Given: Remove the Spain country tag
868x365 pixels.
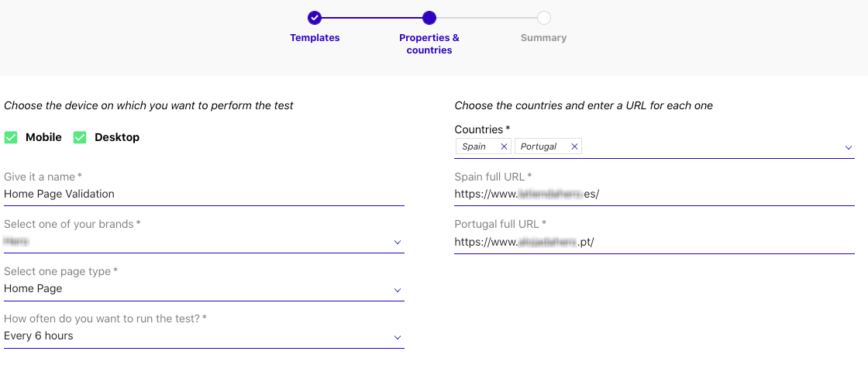Looking at the screenshot, I should tap(504, 146).
